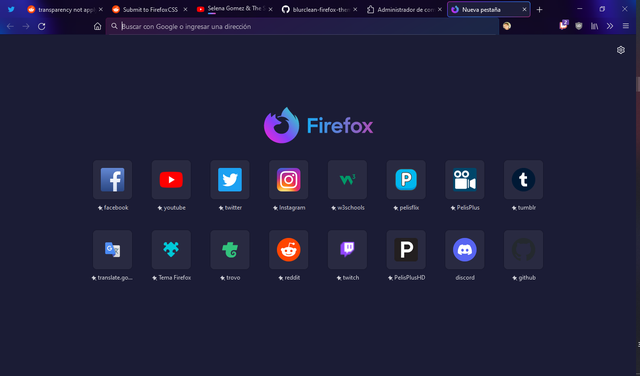
Task: Switch to the Submit to FirefoxCSS tab
Action: 150,9
